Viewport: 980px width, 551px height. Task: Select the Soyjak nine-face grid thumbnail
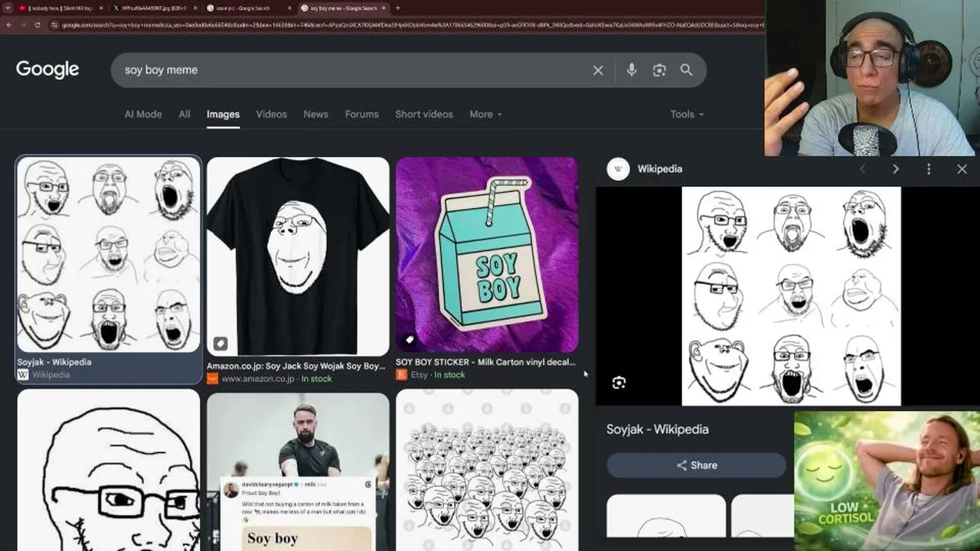point(109,255)
